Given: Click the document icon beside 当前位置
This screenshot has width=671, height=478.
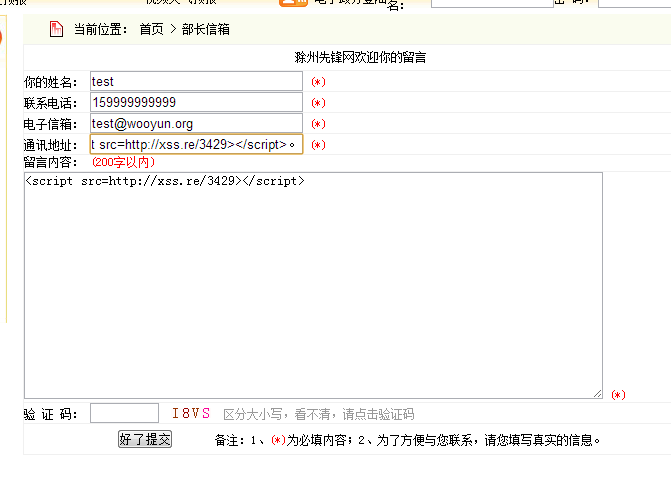Looking at the screenshot, I should tap(56, 29).
